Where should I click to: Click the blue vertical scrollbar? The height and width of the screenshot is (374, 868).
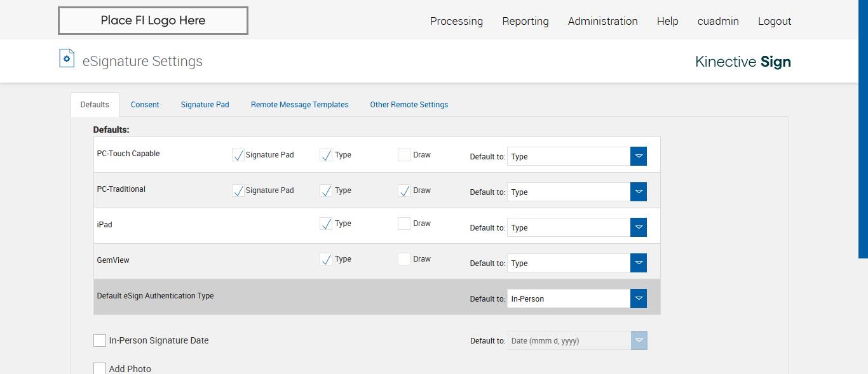coord(863,127)
